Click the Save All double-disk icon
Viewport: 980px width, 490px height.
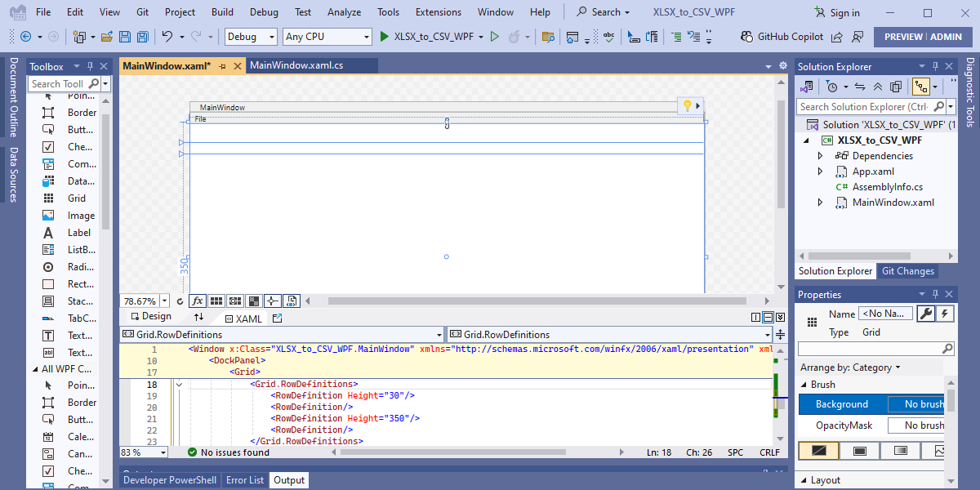click(x=142, y=37)
